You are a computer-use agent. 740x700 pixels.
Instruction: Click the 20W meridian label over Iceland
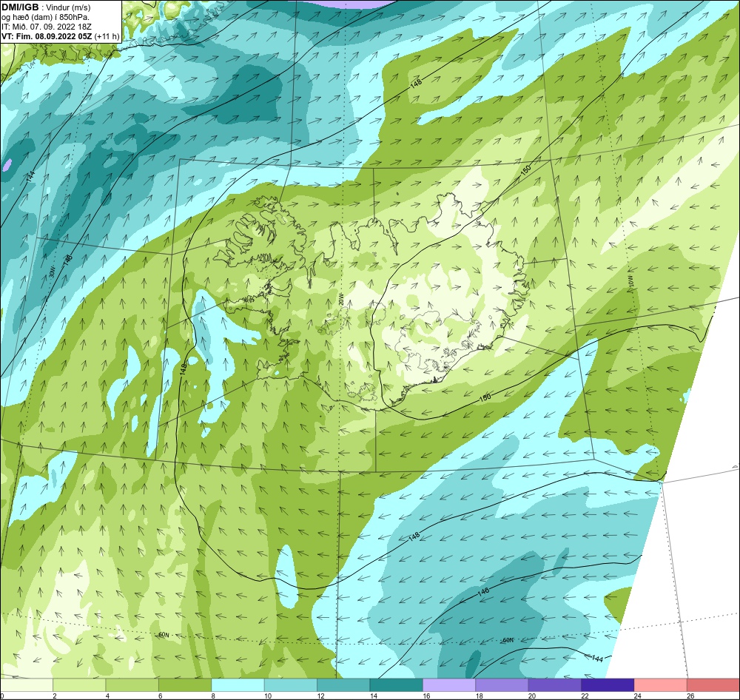340,299
